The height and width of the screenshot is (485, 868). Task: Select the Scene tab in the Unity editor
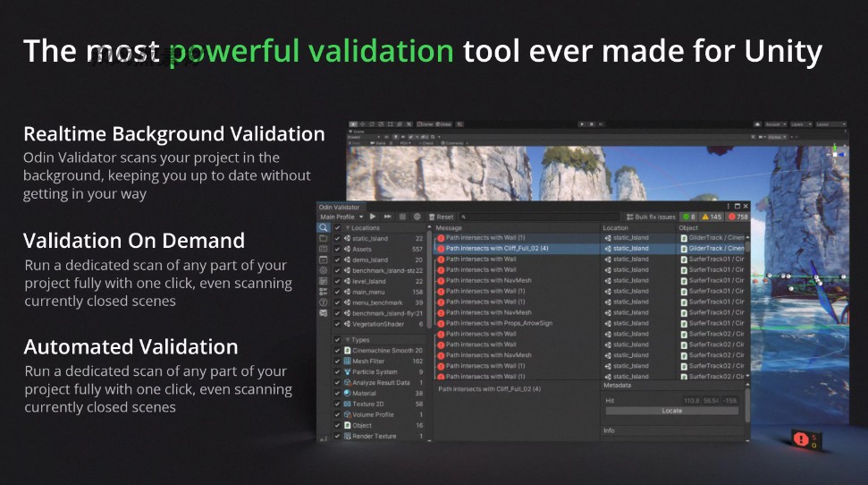click(357, 132)
